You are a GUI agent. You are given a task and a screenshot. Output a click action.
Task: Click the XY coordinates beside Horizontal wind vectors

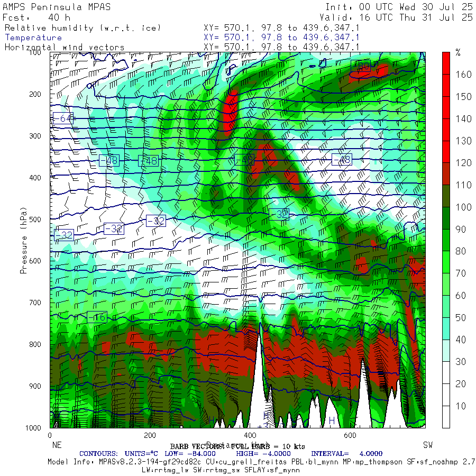click(281, 48)
